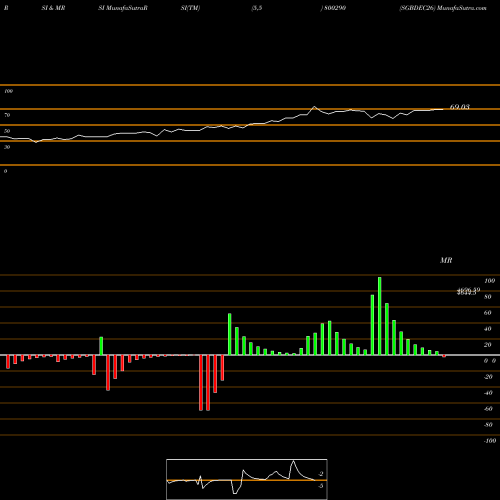
Task: Click the 'SI(TM)' header text
Action: point(190,8)
